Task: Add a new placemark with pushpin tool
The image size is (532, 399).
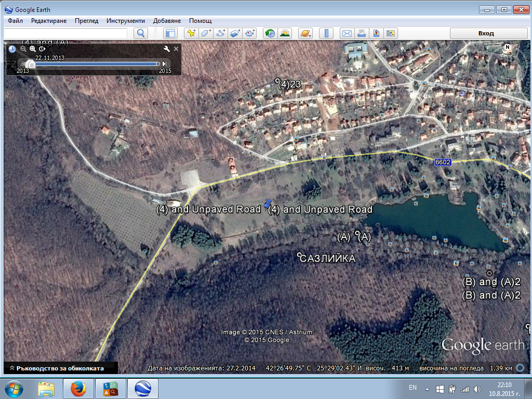Action: pos(191,33)
